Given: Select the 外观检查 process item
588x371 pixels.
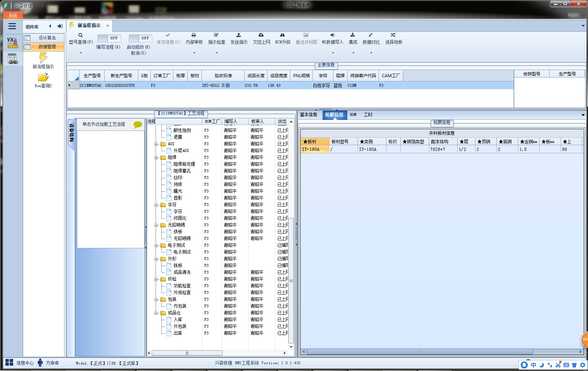Looking at the screenshot, I should pyautogui.click(x=182, y=293).
